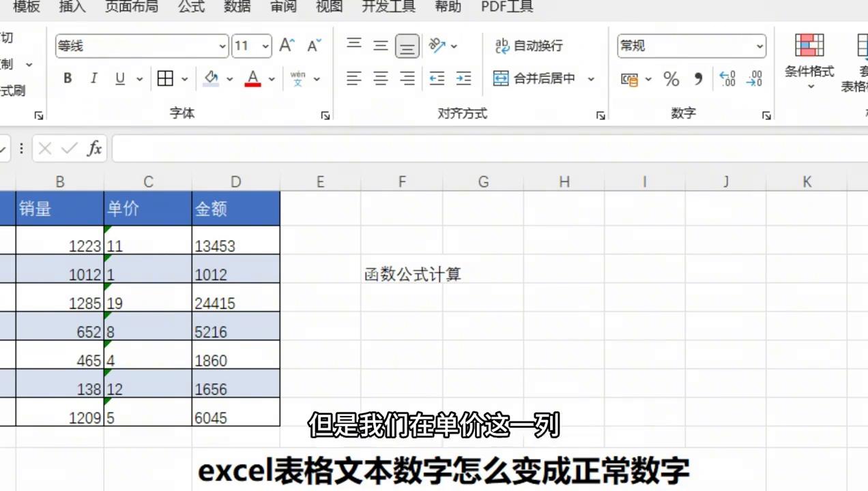Screen dimensions: 868x491
Task: Apply fill color bucket
Action: click(212, 78)
